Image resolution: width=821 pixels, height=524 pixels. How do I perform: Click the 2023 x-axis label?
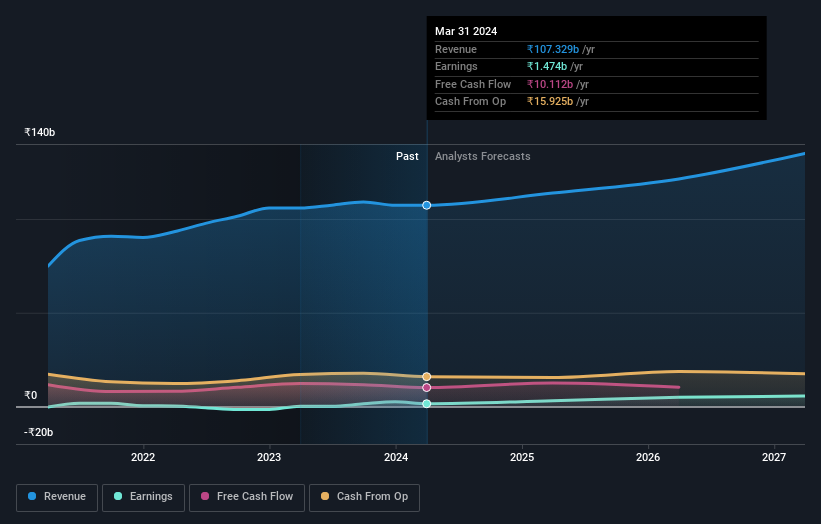click(269, 457)
